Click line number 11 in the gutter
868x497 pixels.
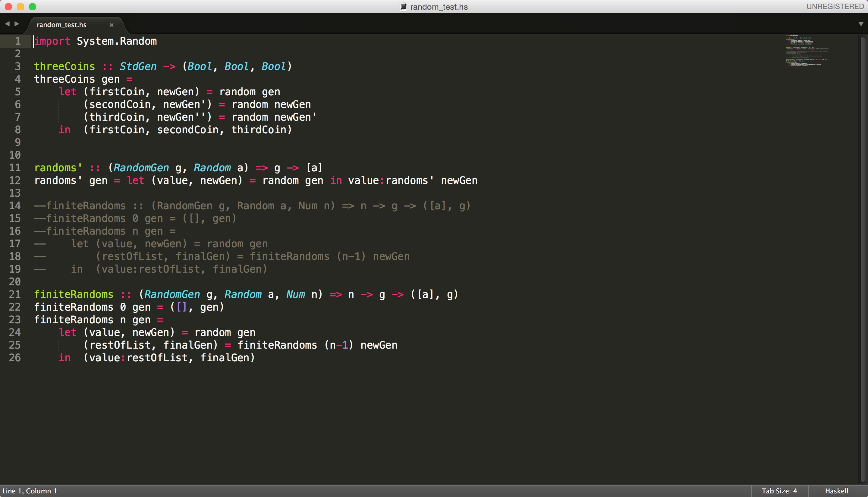coord(15,168)
